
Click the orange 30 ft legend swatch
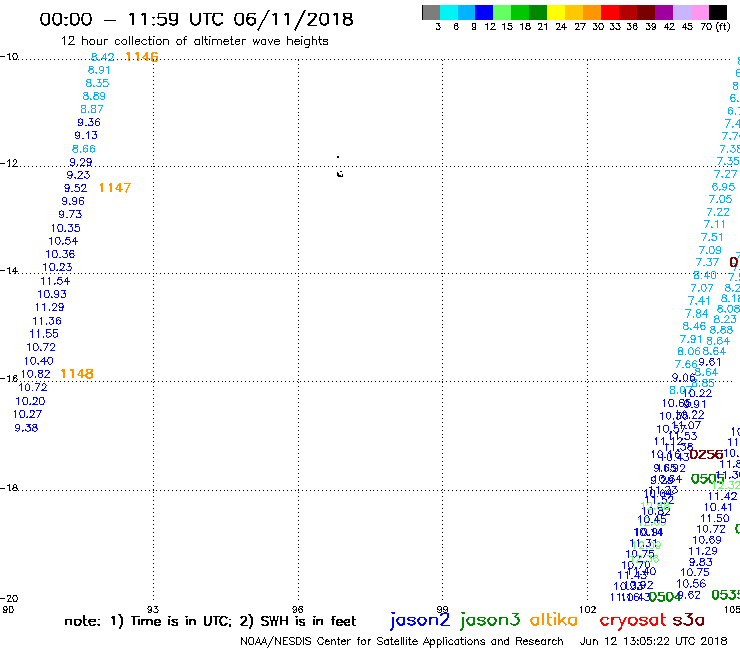coord(592,12)
